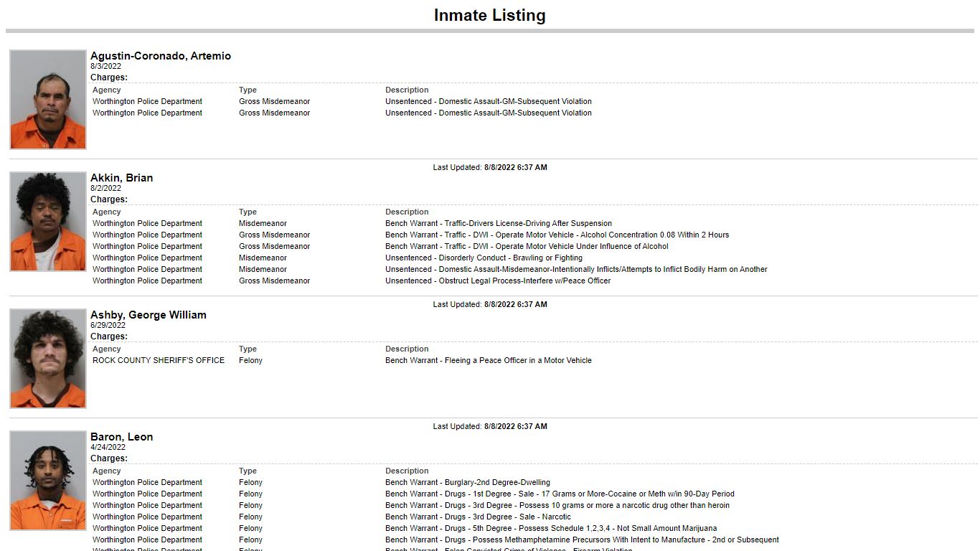Select the name Baron, Leon

[x=121, y=437]
